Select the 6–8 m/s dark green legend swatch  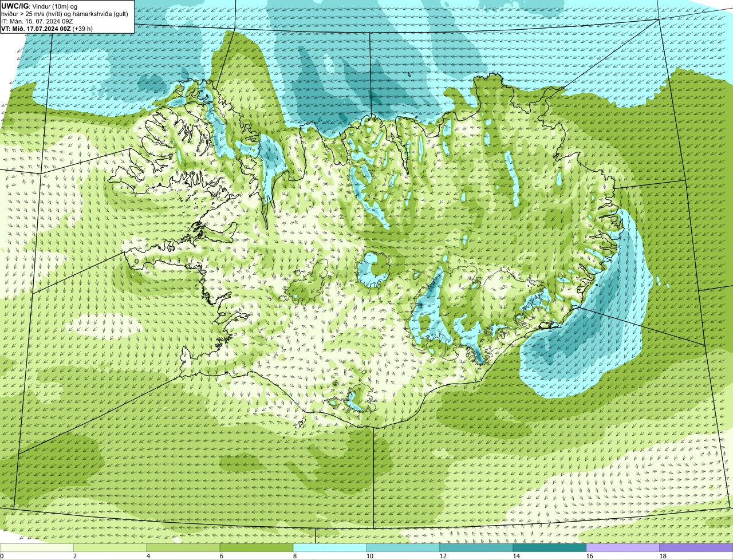pos(257,547)
